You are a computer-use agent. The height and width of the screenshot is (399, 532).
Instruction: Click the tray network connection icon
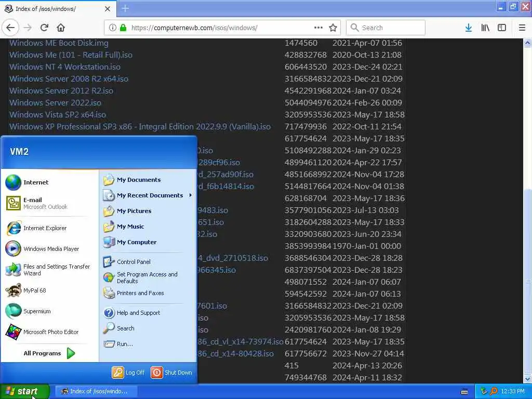[484, 392]
